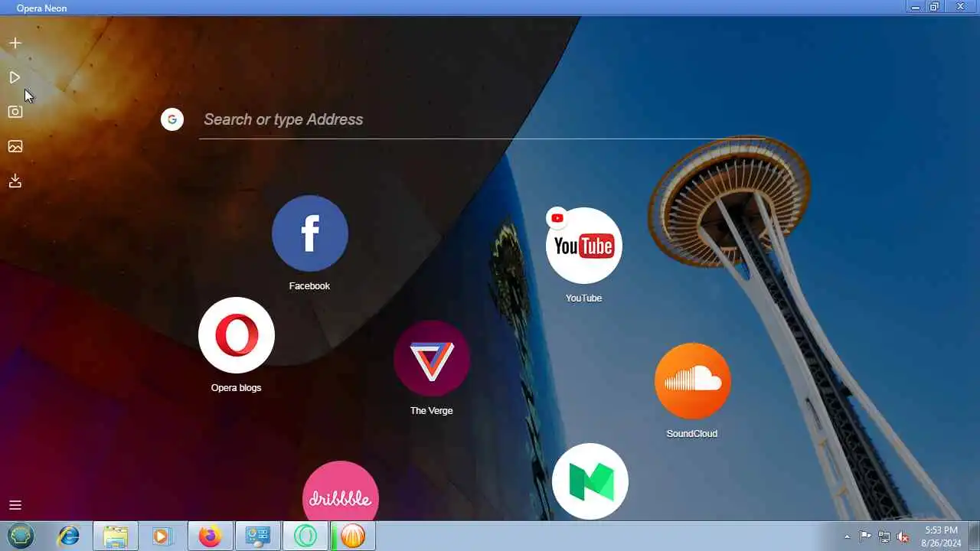Open the hamburger menu at the bottom left

[x=15, y=505]
